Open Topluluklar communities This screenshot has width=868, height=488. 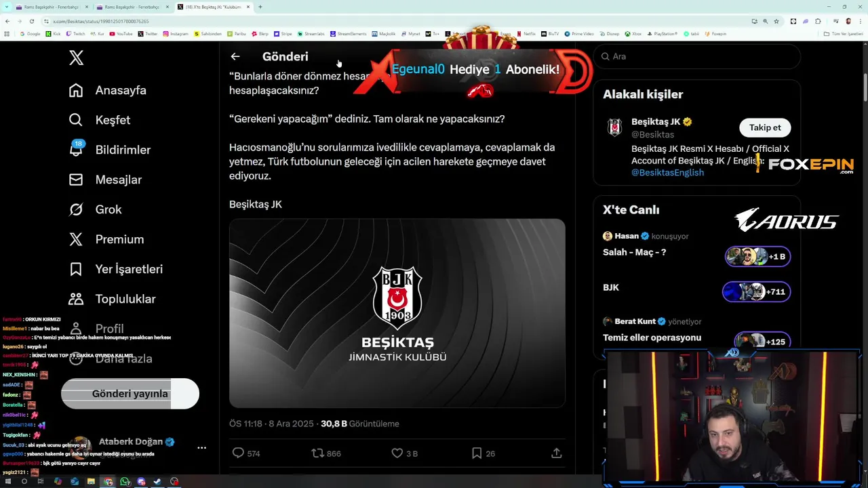[113, 299]
